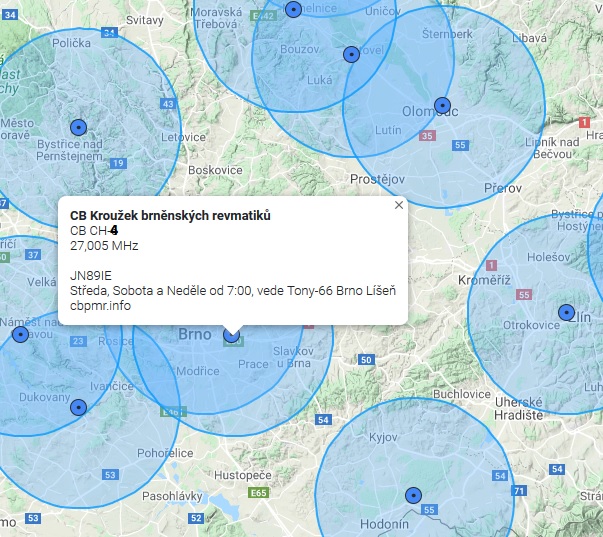
Task: Select the marker at Náměšť nad Oslavou
Action: click(x=20, y=334)
